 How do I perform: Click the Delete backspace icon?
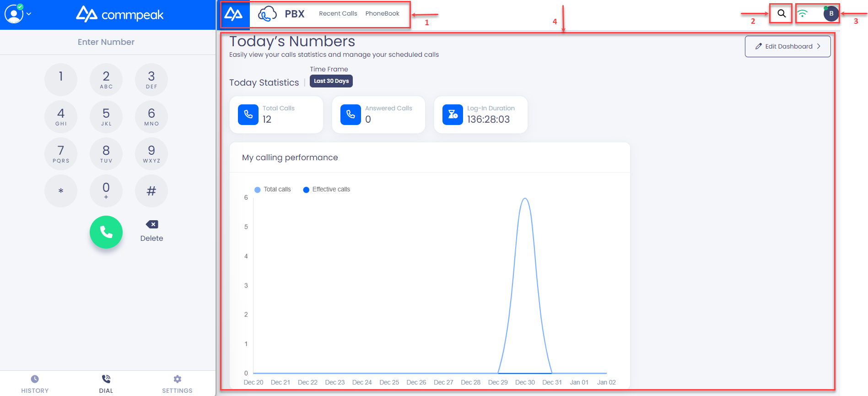(x=152, y=224)
